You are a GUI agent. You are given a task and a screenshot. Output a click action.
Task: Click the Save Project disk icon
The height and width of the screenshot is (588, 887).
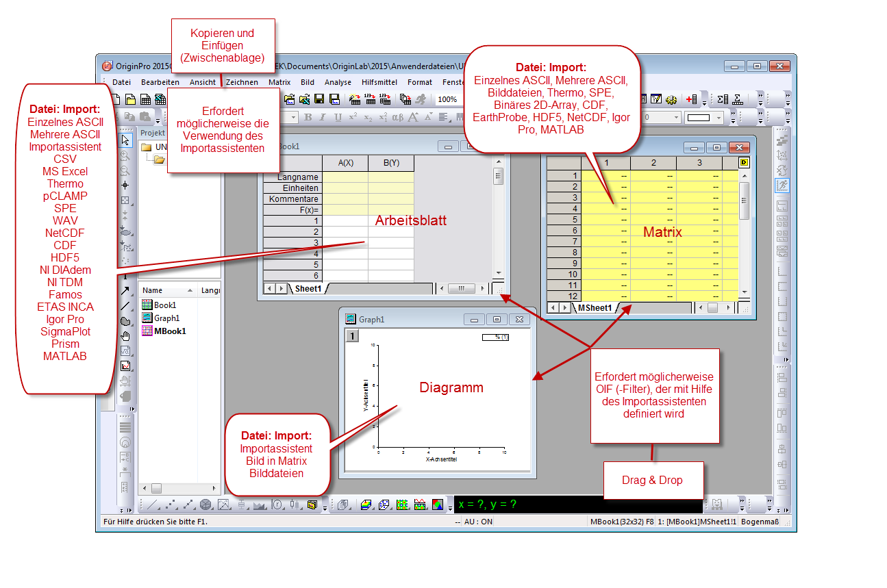tap(319, 99)
